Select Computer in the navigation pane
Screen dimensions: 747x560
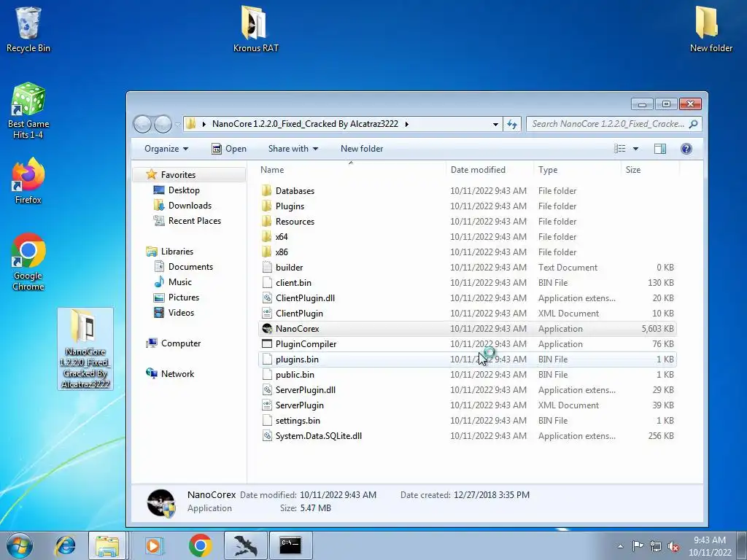click(181, 343)
